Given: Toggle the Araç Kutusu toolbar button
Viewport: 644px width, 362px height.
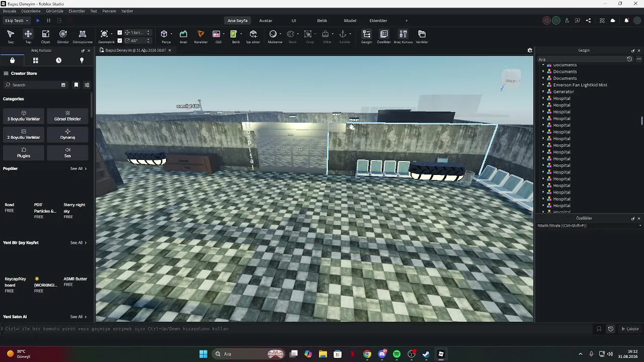Looking at the screenshot, I should [x=403, y=36].
